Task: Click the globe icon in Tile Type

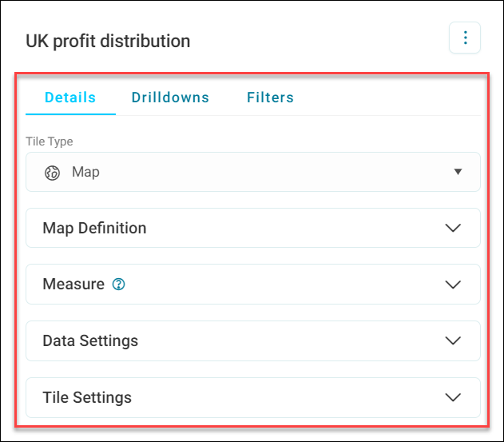Action: (x=52, y=173)
